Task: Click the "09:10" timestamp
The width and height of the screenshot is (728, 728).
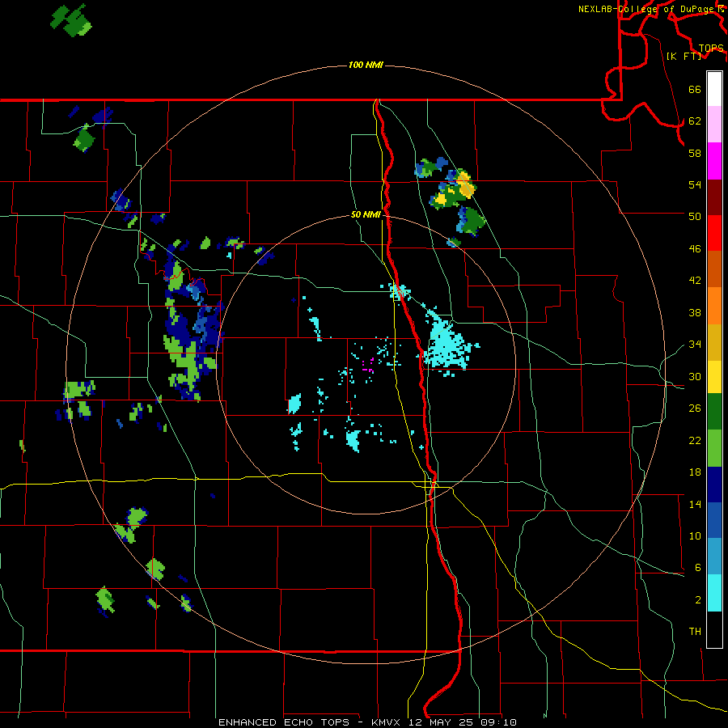Action: click(500, 722)
